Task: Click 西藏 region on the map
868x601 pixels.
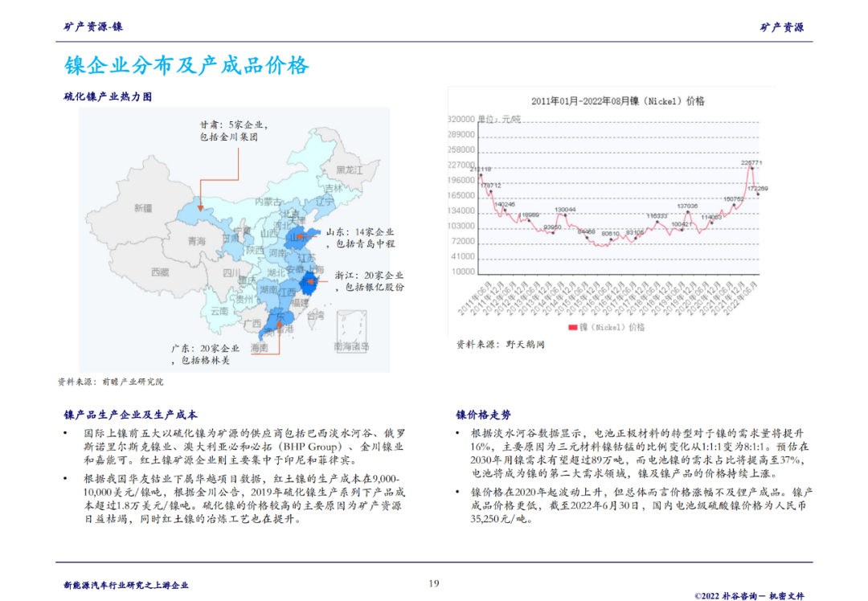Action: coord(160,272)
